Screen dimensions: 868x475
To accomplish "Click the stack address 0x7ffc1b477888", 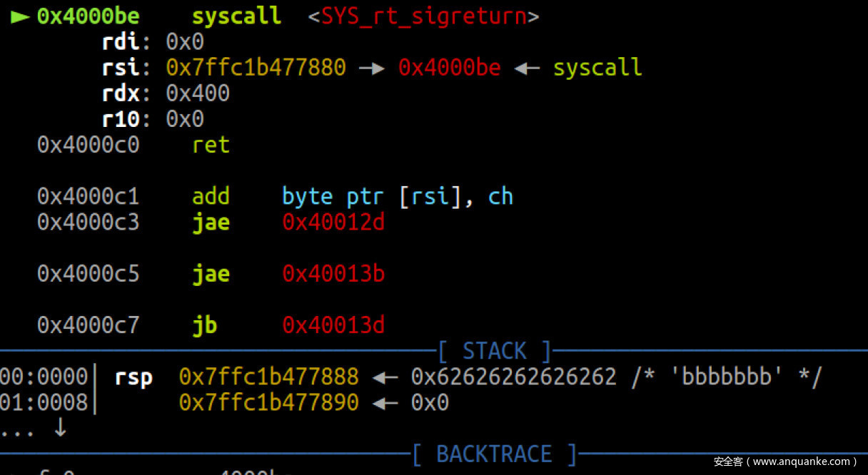I will point(269,377).
